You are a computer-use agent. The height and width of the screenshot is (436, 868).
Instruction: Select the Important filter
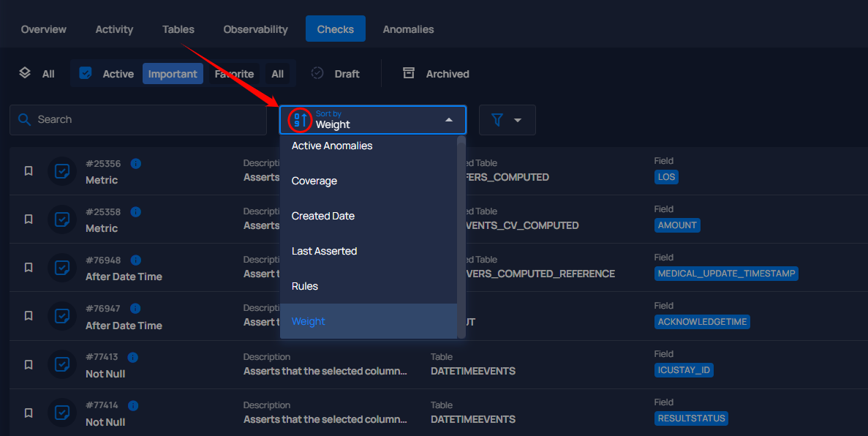(x=173, y=74)
